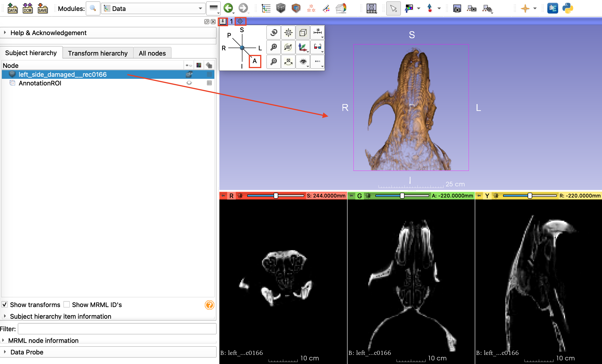
Task: Click the DCM import toolbar icon
Action: (27, 8)
